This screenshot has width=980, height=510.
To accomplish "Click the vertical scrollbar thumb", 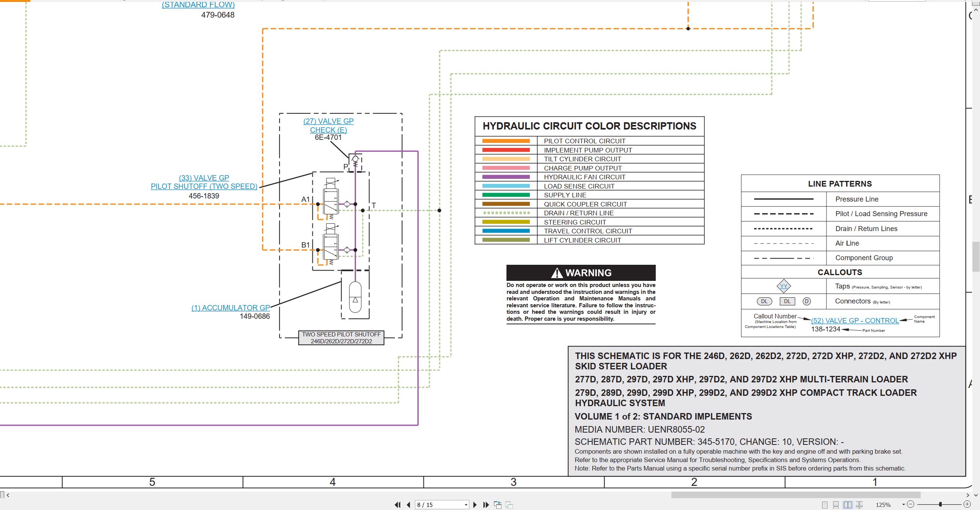I will [976, 257].
